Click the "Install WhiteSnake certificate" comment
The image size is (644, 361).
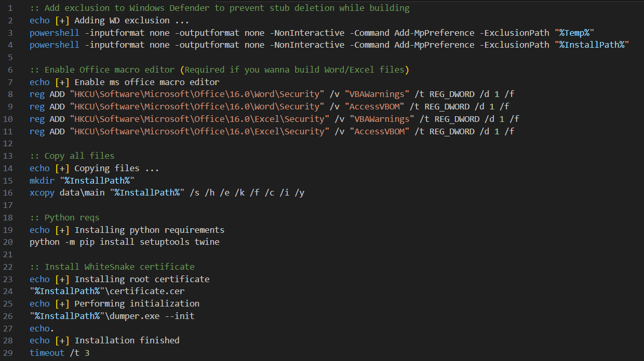point(119,267)
